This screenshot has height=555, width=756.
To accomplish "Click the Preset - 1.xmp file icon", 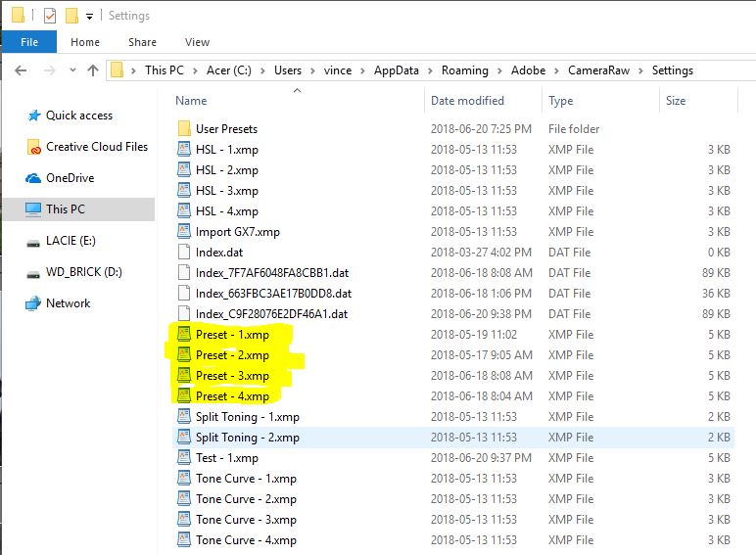I will pos(184,334).
